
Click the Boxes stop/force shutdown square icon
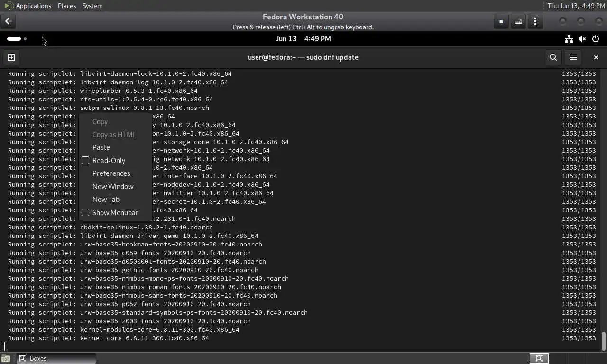(501, 21)
